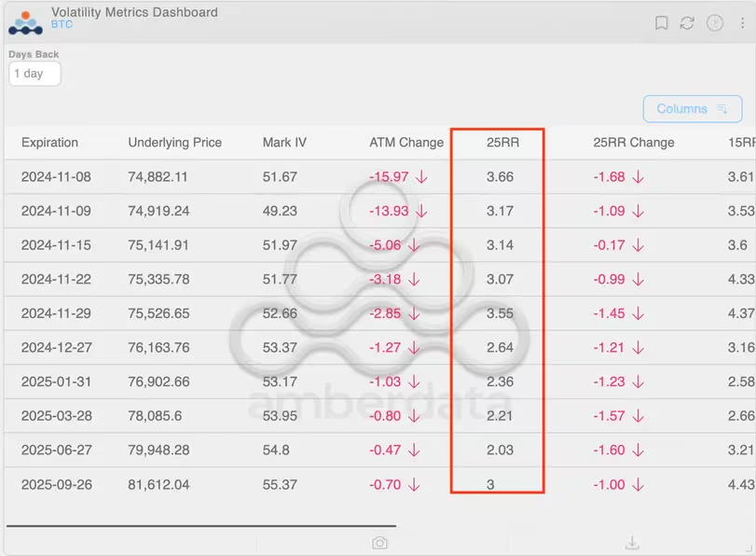Click 25RR Change value -1.00
The height and width of the screenshot is (556, 756).
[609, 484]
